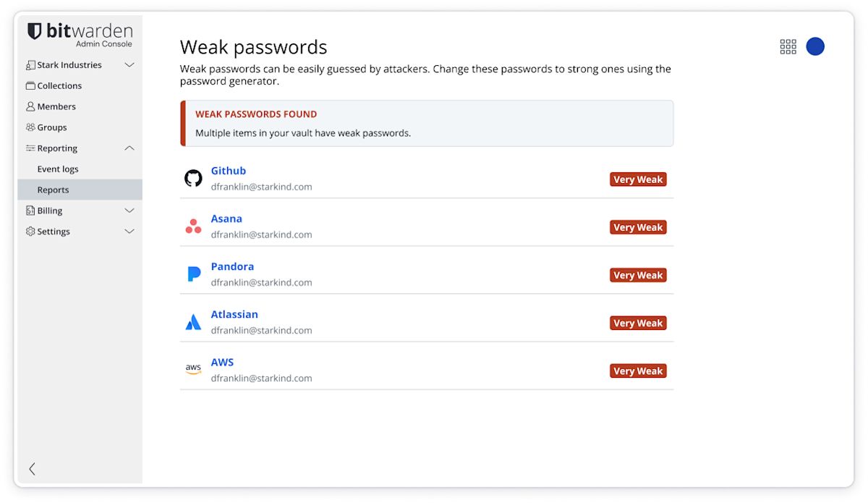Expand the Settings section chevron
868x503 pixels.
coord(129,232)
